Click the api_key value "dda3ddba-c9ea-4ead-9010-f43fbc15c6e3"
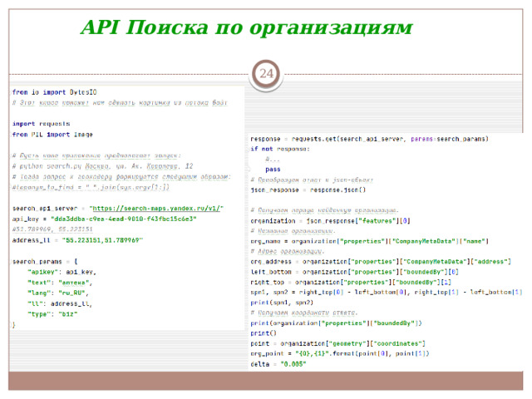The height and width of the screenshot is (399, 532). [124, 219]
